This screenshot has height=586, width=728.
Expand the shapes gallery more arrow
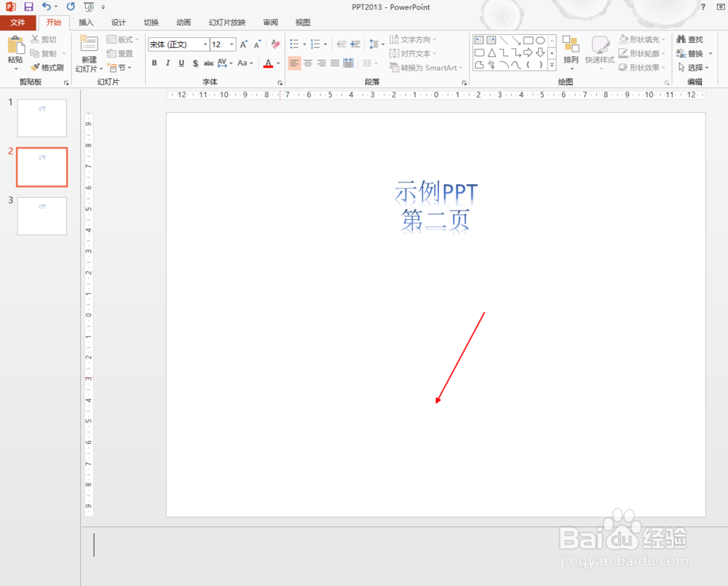point(552,66)
